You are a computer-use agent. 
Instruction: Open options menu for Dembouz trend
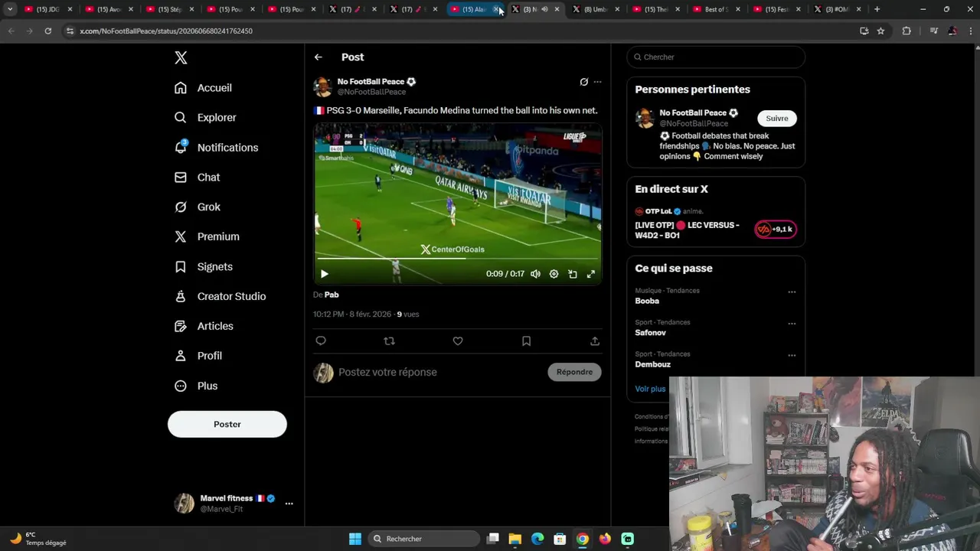pyautogui.click(x=792, y=355)
